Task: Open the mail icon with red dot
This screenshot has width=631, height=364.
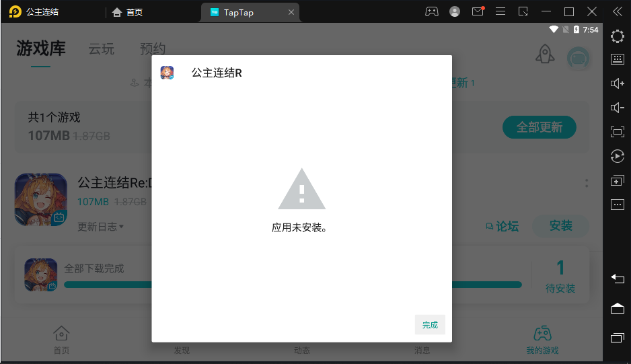Action: click(478, 11)
